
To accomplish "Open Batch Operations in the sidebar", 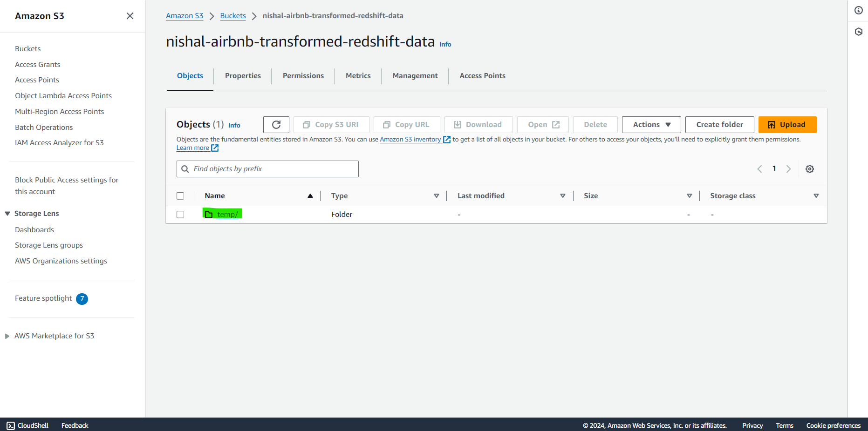I will click(44, 128).
